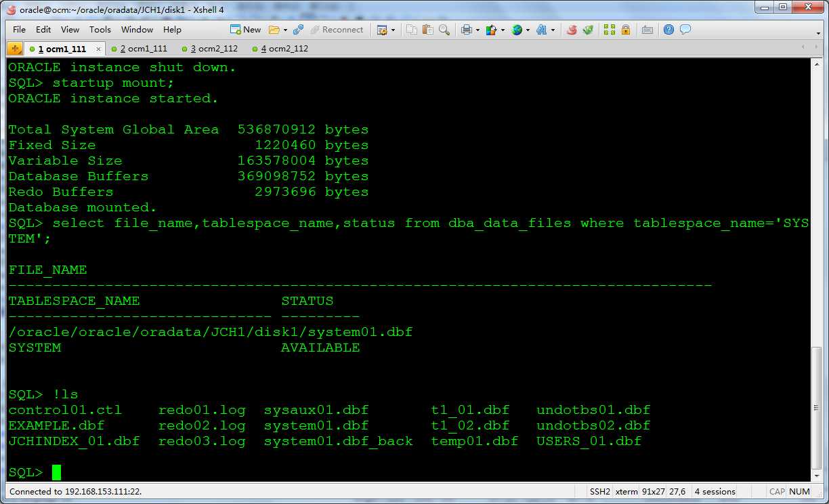Click the vertical scrollbar thumb

pyautogui.click(x=816, y=406)
